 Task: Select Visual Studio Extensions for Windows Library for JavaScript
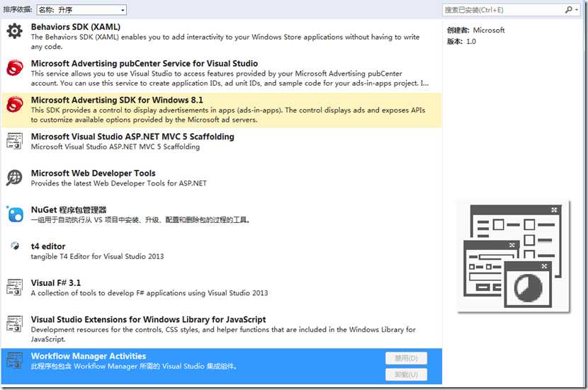148,319
